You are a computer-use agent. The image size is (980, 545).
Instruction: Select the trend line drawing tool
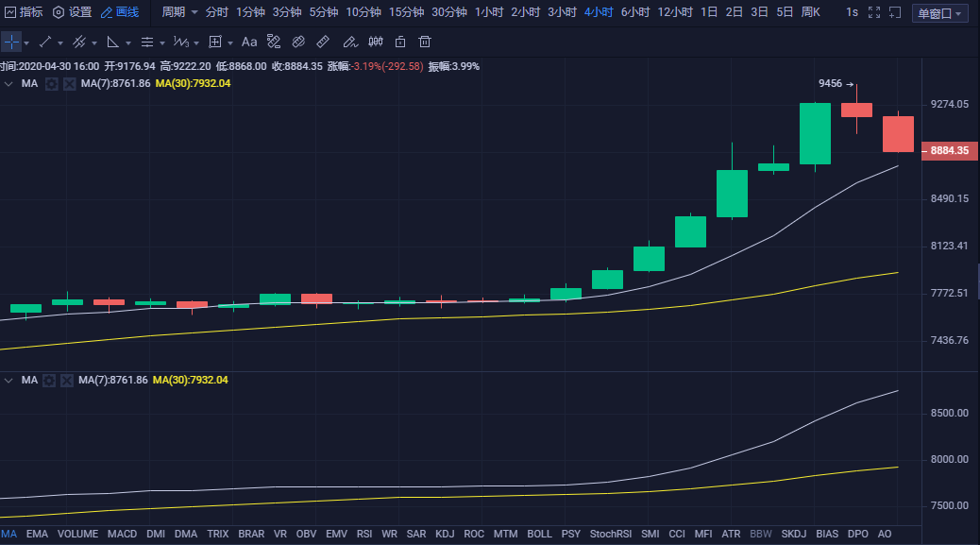(x=45, y=42)
